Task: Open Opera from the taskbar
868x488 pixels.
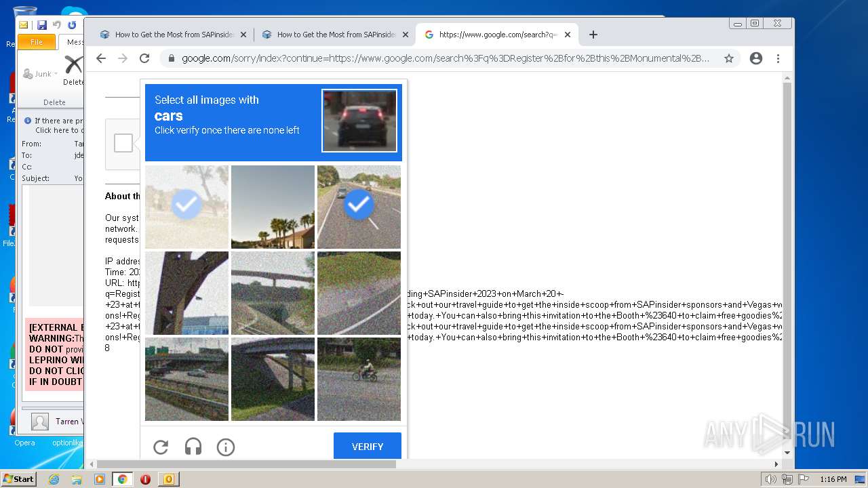Action: pos(145,479)
